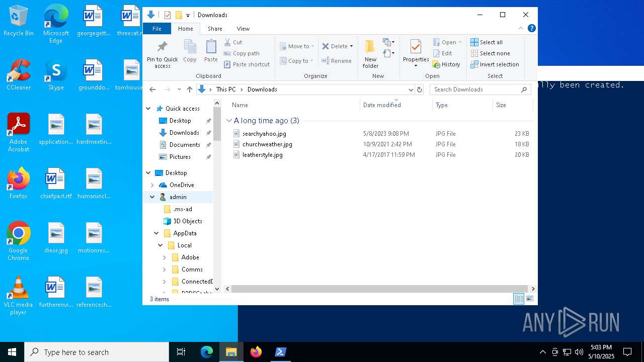Open Explorer Help question mark icon
The image size is (644, 362).
(531, 28)
